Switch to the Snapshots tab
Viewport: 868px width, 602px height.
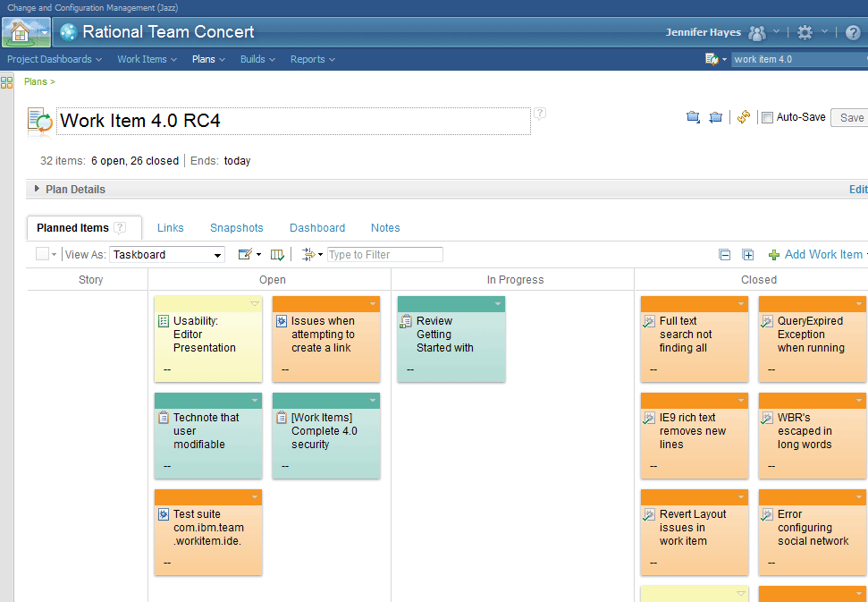(236, 227)
